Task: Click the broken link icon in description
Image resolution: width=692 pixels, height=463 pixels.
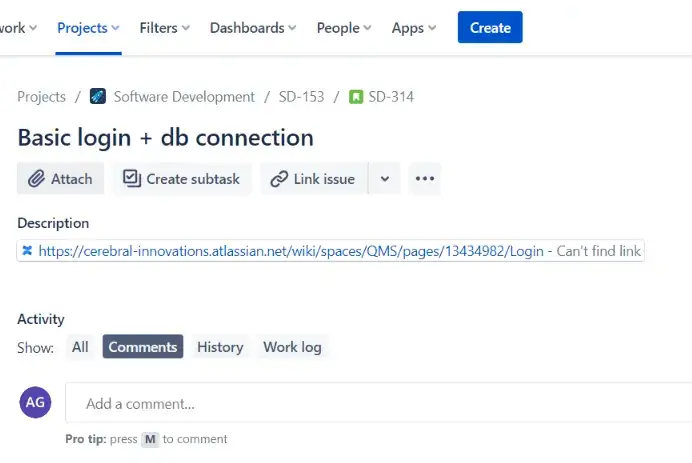Action: (27, 251)
